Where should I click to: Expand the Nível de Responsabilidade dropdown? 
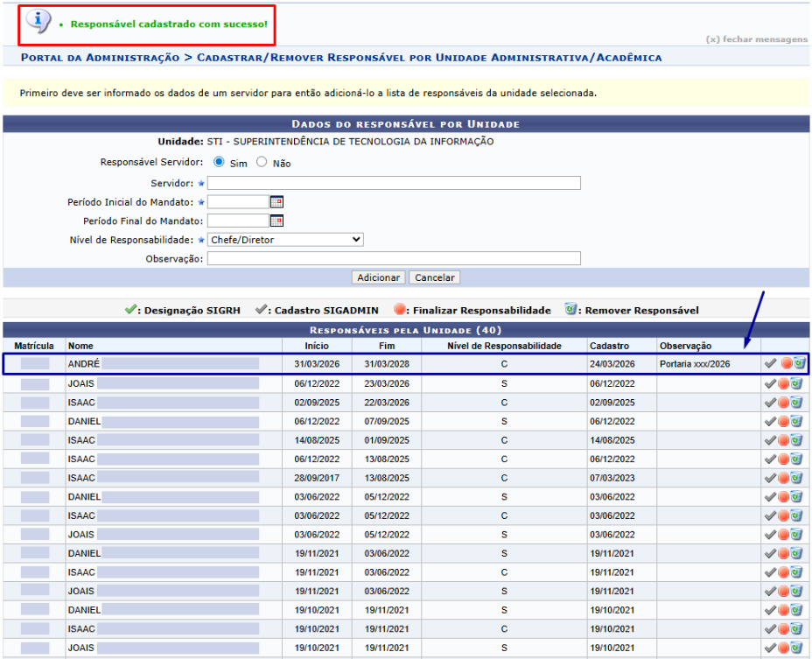pos(285,240)
